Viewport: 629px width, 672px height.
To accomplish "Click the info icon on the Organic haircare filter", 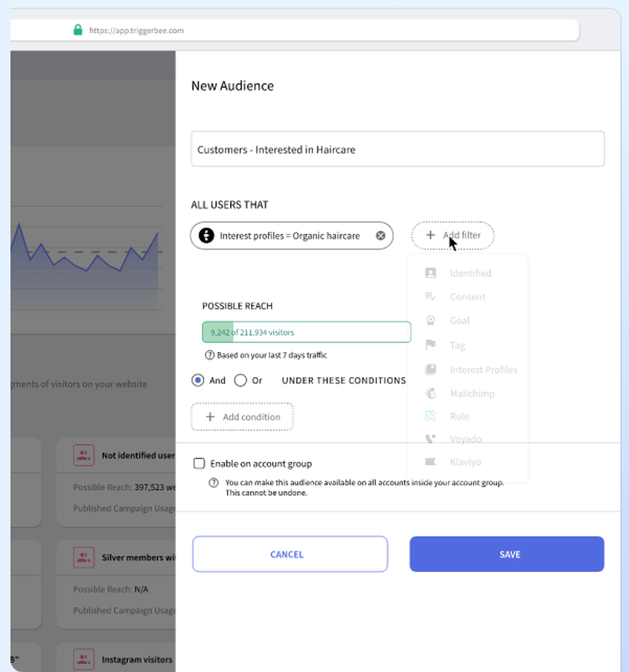I will (x=206, y=236).
